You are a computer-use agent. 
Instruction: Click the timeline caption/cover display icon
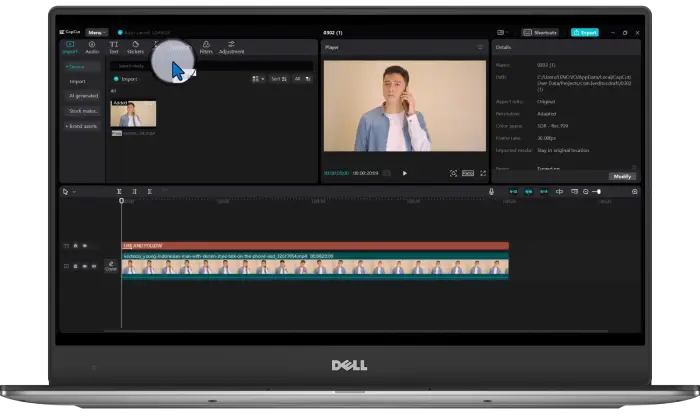(574, 192)
